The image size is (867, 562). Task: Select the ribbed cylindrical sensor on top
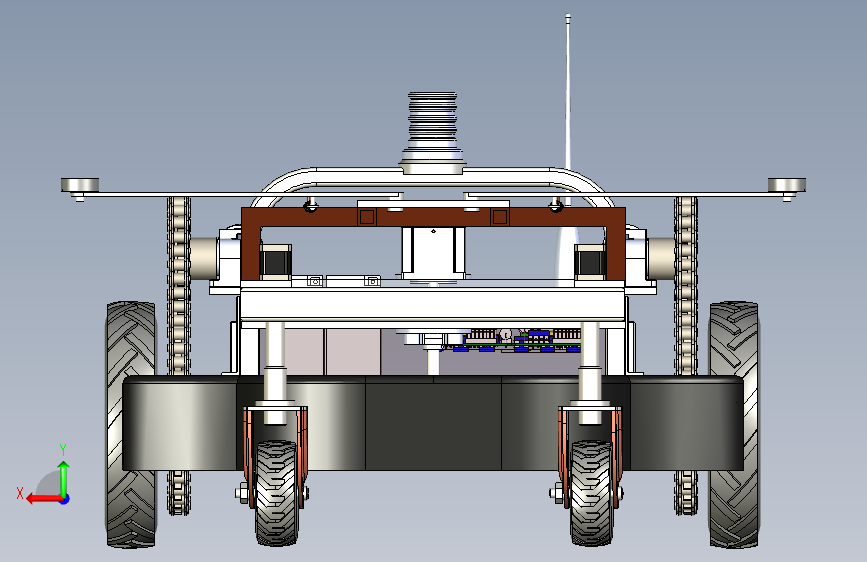coord(432,133)
